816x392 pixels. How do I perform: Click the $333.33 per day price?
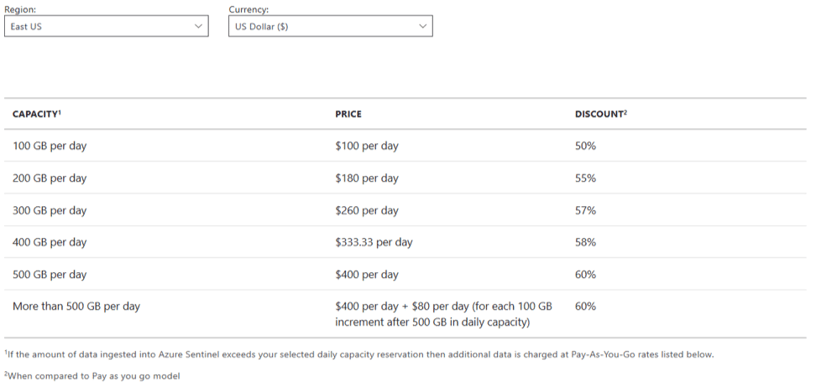(374, 242)
